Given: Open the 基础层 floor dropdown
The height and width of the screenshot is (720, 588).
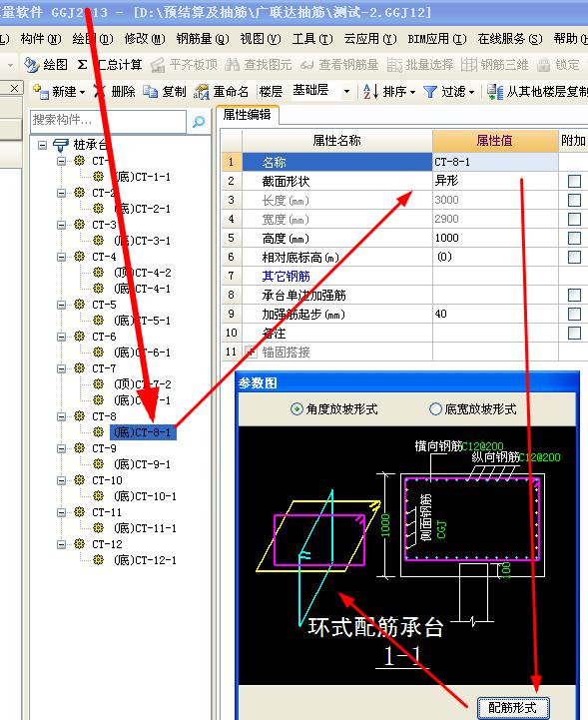Looking at the screenshot, I should pos(346,92).
